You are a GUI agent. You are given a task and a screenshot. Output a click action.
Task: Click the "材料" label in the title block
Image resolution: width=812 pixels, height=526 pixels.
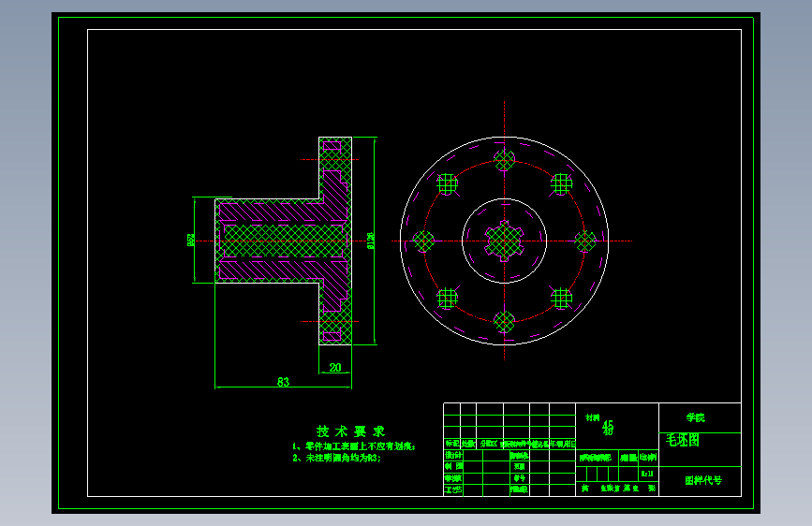click(x=593, y=417)
